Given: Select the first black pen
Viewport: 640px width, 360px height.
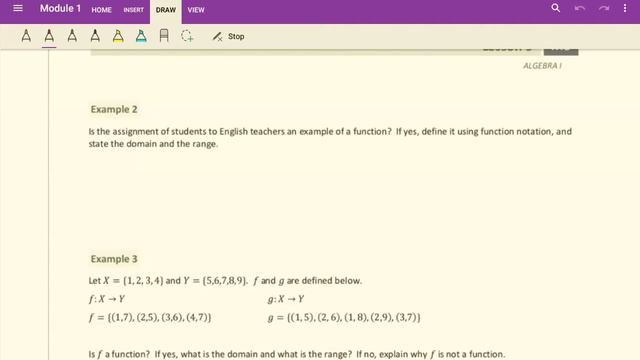Looking at the screenshot, I should 26,36.
